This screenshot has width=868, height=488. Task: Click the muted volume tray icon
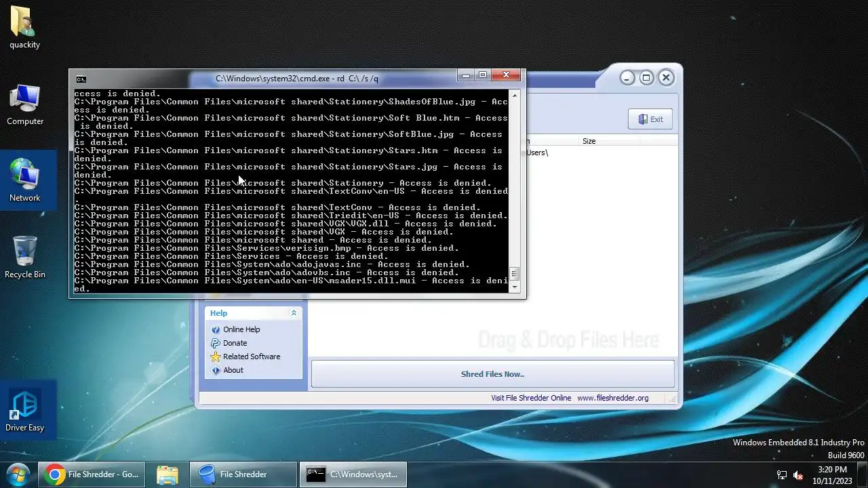(798, 475)
